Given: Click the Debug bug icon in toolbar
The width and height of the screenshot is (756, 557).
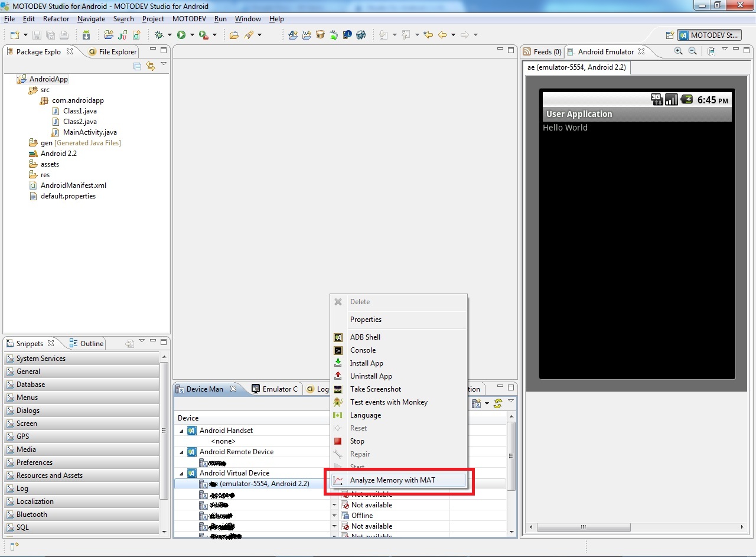Looking at the screenshot, I should [159, 35].
